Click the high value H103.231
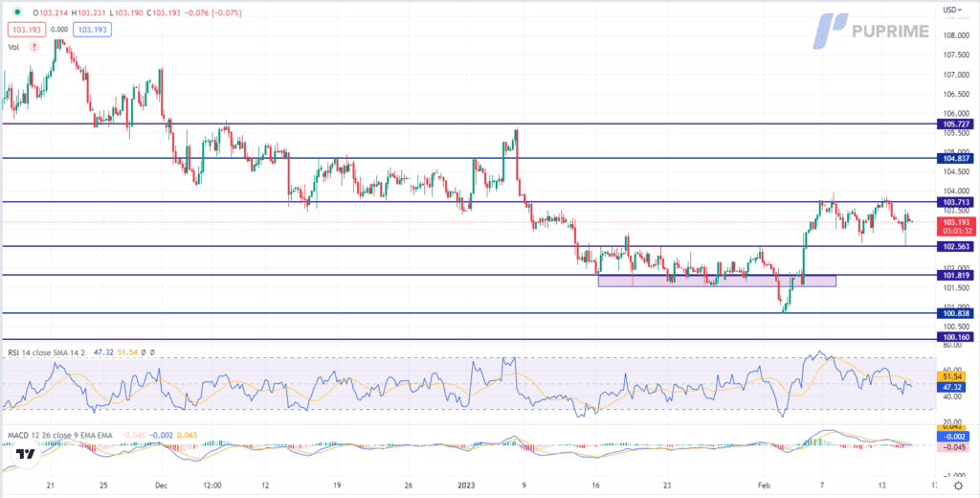The height and width of the screenshot is (498, 980). (x=89, y=11)
